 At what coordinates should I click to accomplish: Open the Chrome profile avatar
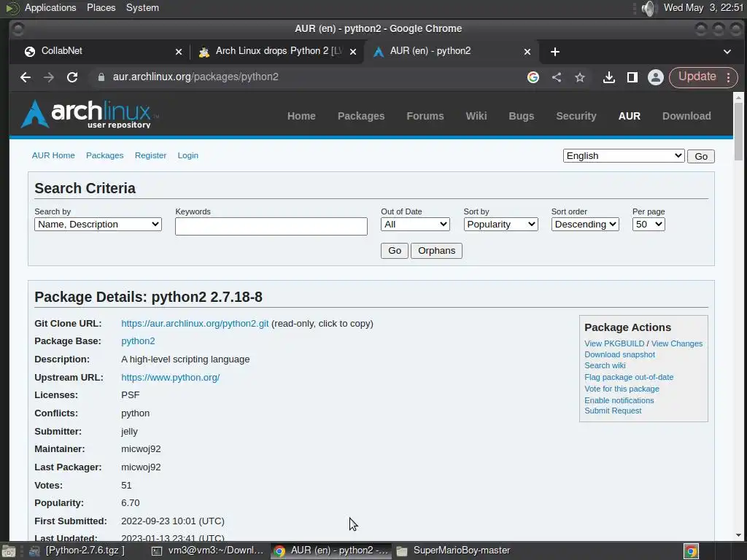(x=656, y=77)
